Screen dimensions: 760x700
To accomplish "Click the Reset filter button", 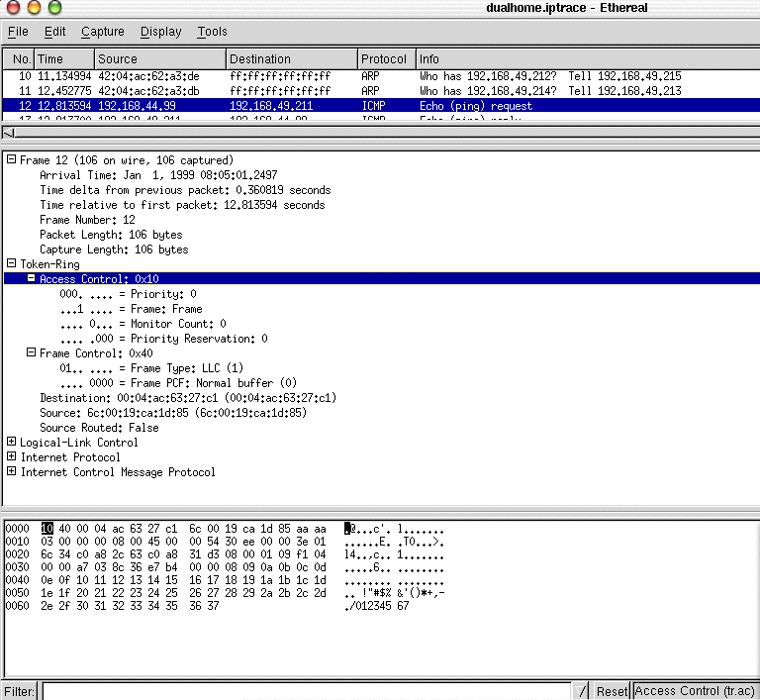I will coord(612,691).
